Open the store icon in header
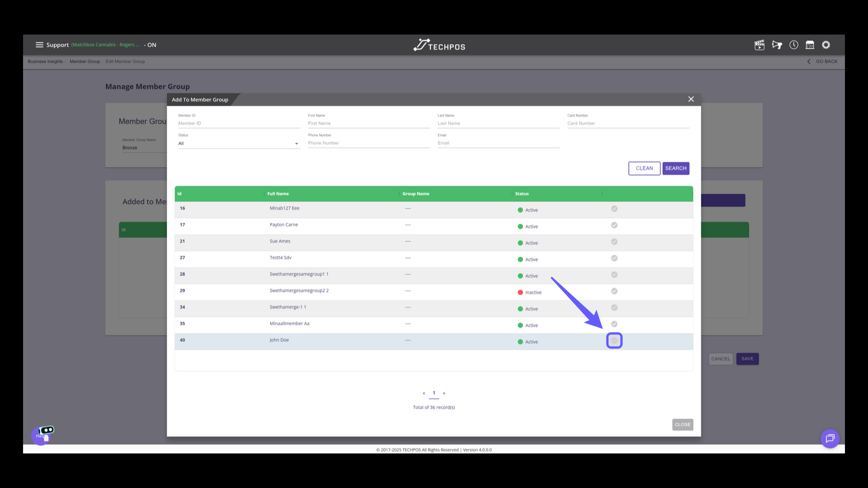The image size is (868, 488). coord(810,45)
